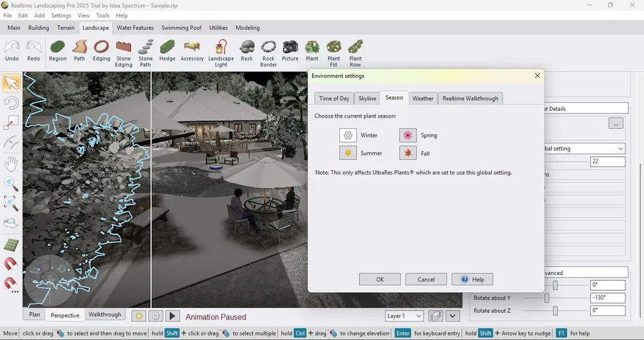Choose the Rock Border tool
Image resolution: width=644 pixels, height=340 pixels.
pyautogui.click(x=268, y=52)
